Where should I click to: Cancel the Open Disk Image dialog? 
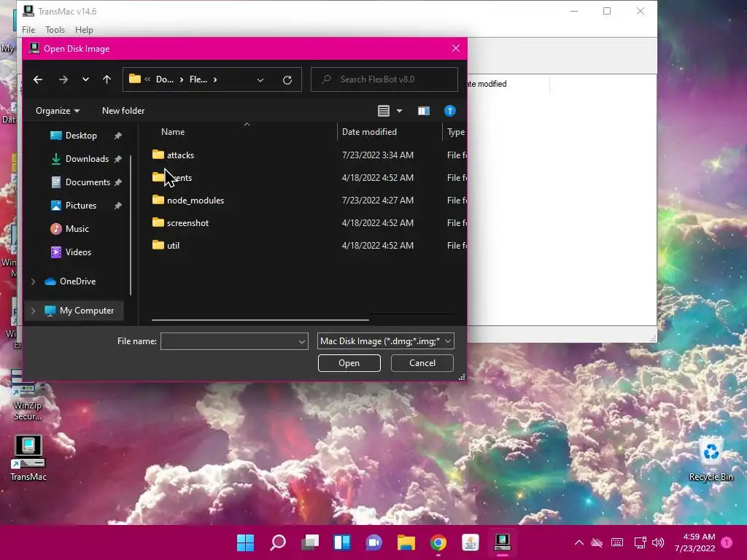(422, 363)
